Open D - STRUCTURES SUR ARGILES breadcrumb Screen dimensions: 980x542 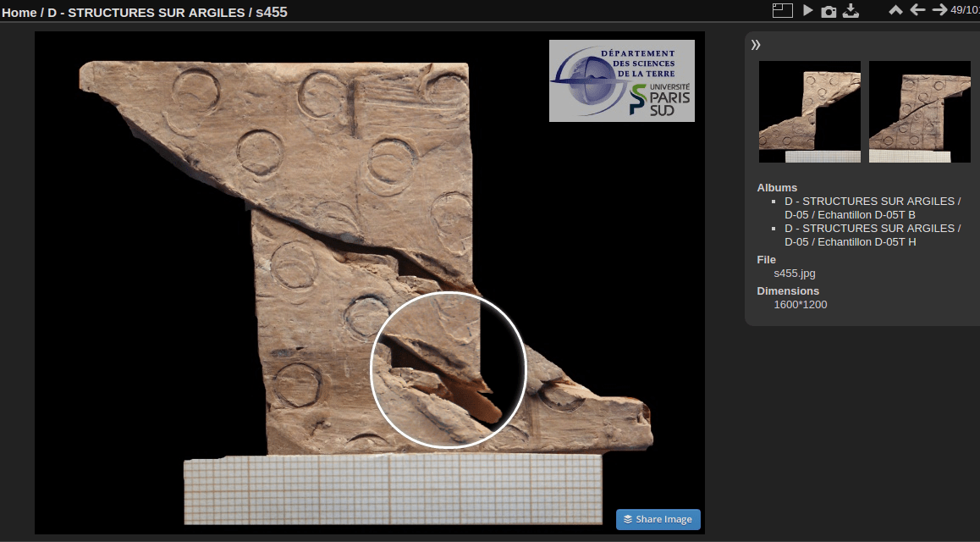coord(147,13)
